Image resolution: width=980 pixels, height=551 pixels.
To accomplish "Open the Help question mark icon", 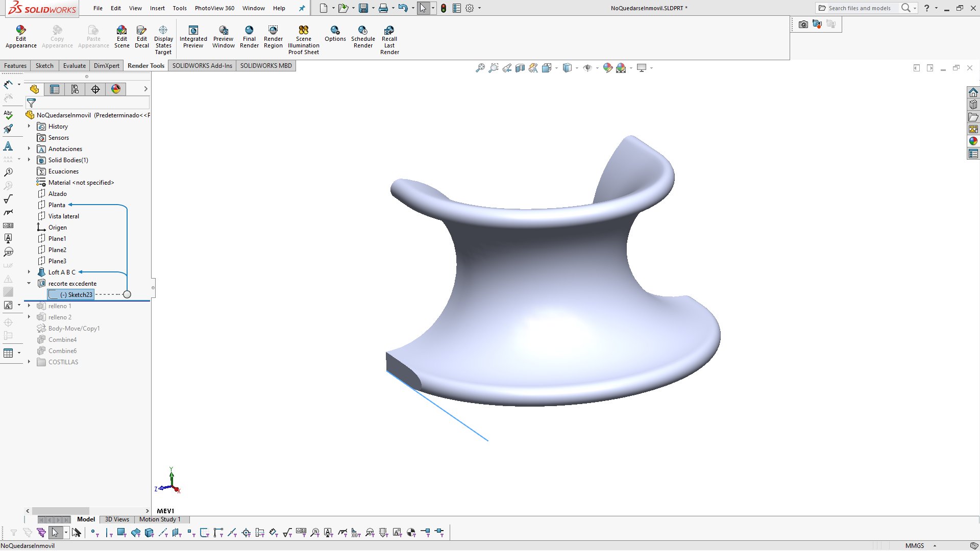I will point(927,8).
